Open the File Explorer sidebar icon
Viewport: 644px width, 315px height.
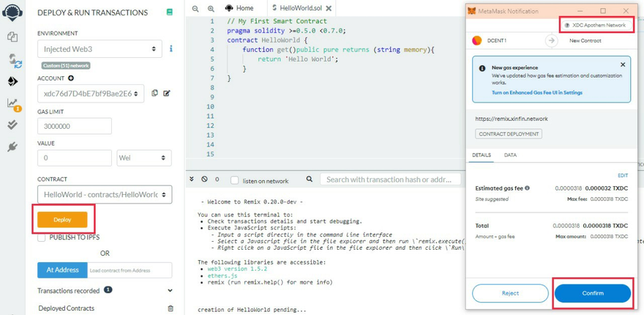pos(12,37)
